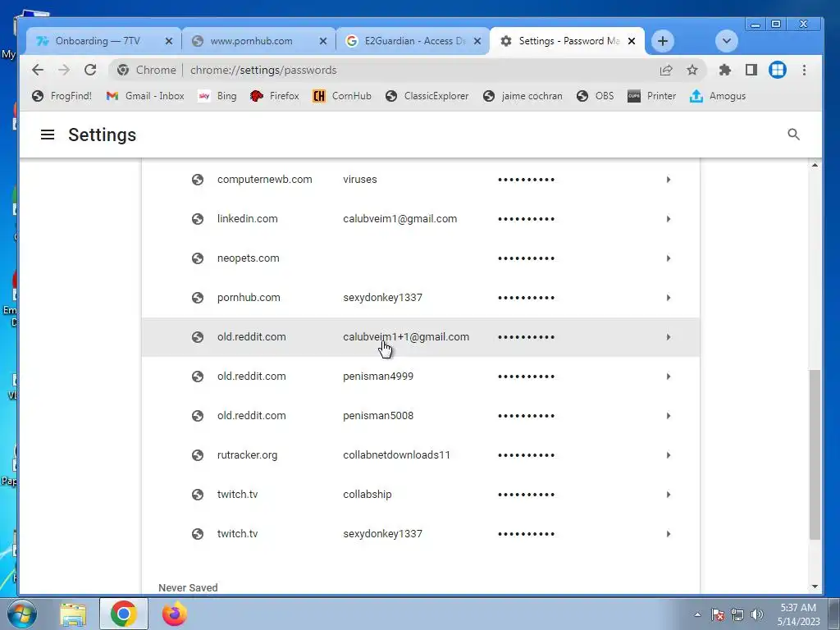Close the Onboarding — 7TV tab
840x630 pixels.
pyautogui.click(x=169, y=41)
